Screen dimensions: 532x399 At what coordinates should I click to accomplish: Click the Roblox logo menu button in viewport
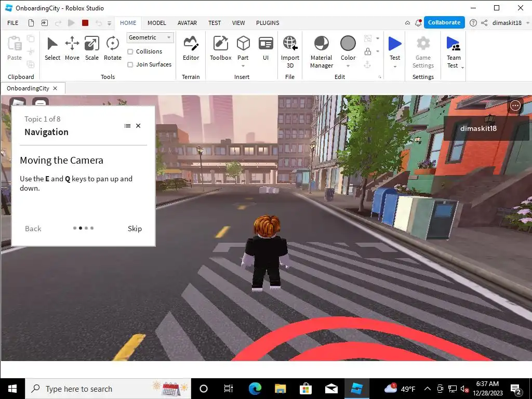[18, 102]
